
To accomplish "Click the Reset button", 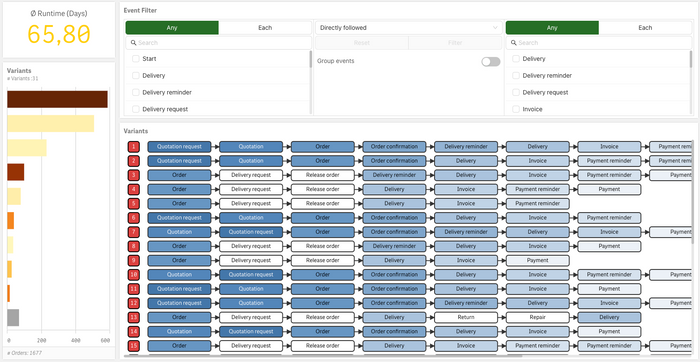I will [x=362, y=43].
